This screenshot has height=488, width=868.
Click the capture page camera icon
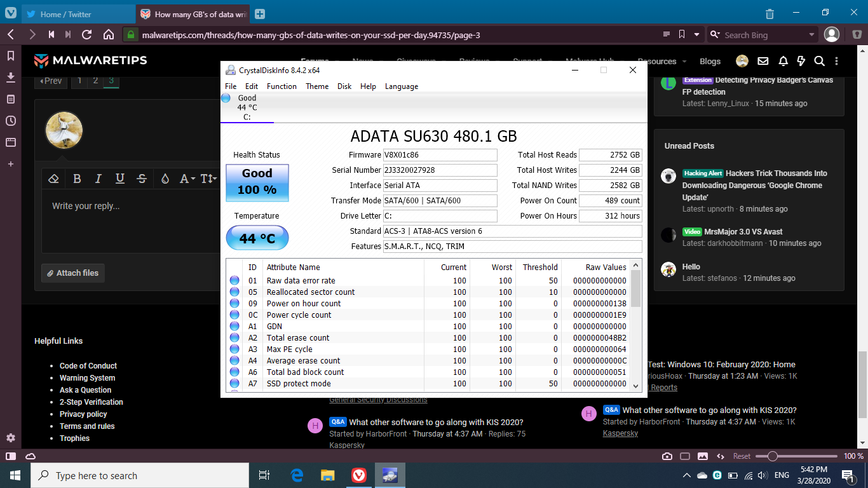pos(667,456)
